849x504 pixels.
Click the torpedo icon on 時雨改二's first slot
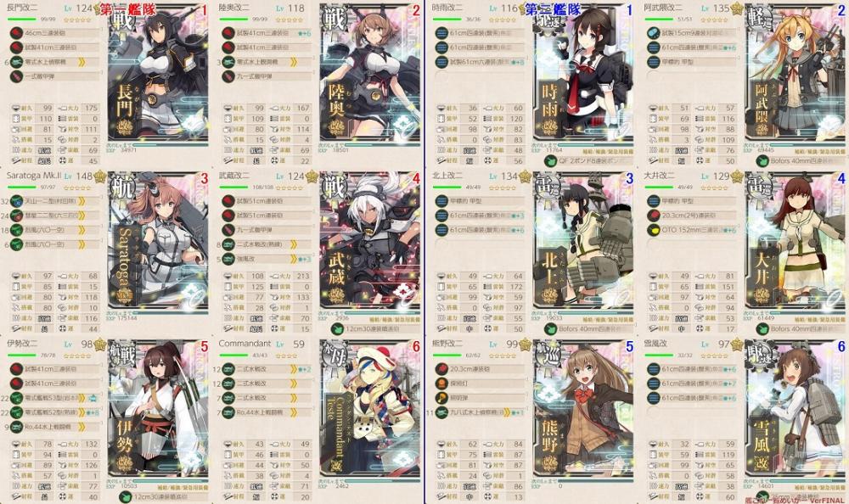pyautogui.click(x=441, y=33)
